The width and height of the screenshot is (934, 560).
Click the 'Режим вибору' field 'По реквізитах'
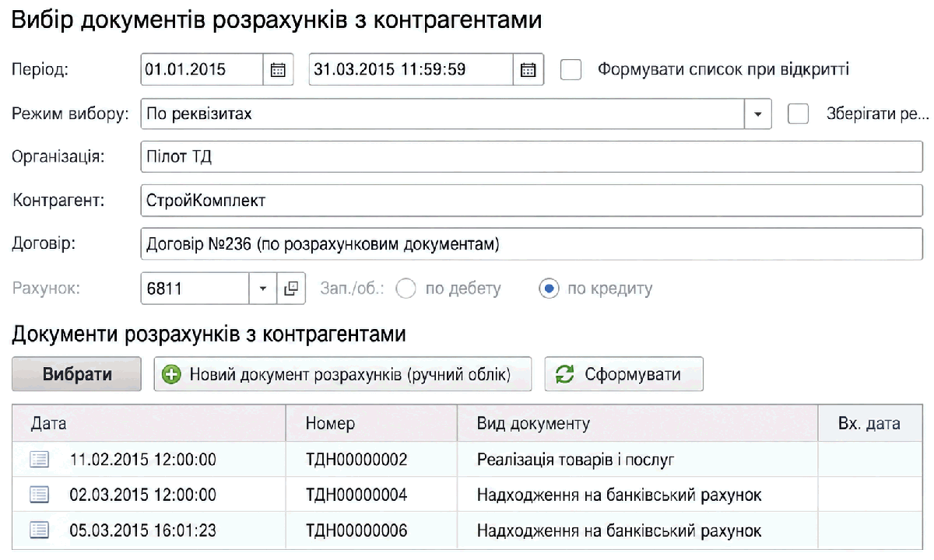coord(442,114)
